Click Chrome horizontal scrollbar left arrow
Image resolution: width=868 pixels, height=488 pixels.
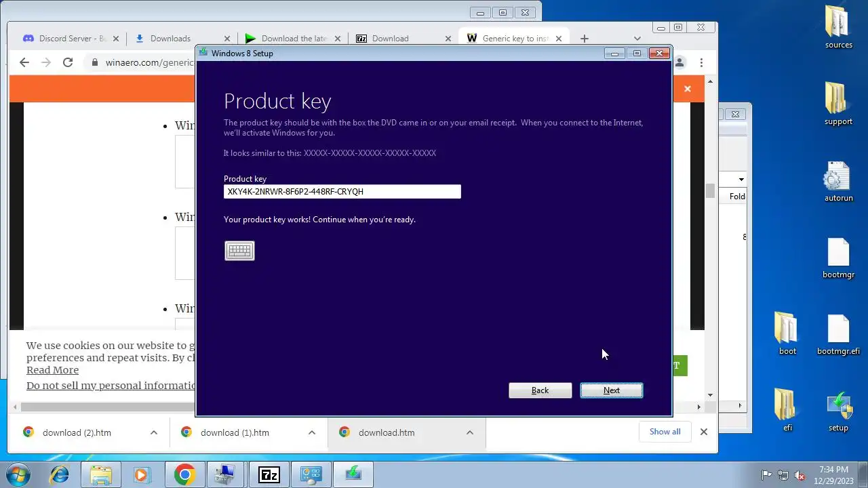tap(15, 407)
